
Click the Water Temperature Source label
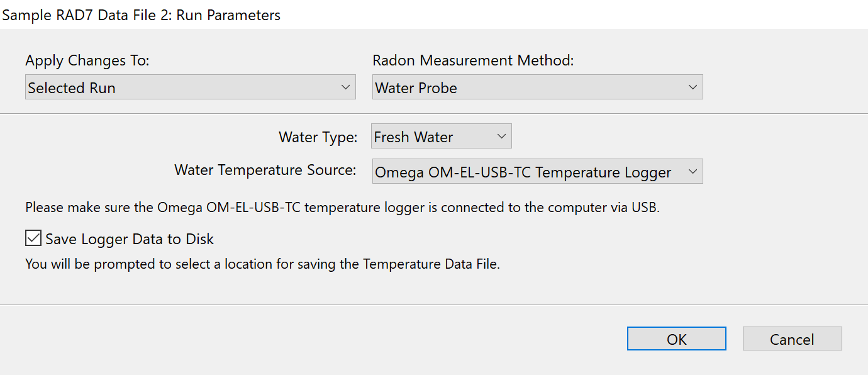point(265,171)
